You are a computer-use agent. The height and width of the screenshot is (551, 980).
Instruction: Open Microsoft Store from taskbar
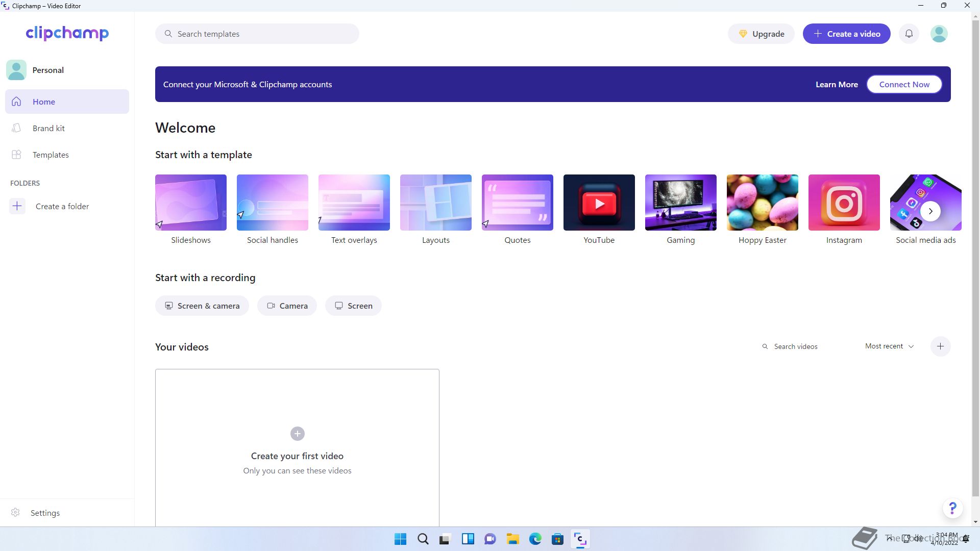[x=557, y=539]
